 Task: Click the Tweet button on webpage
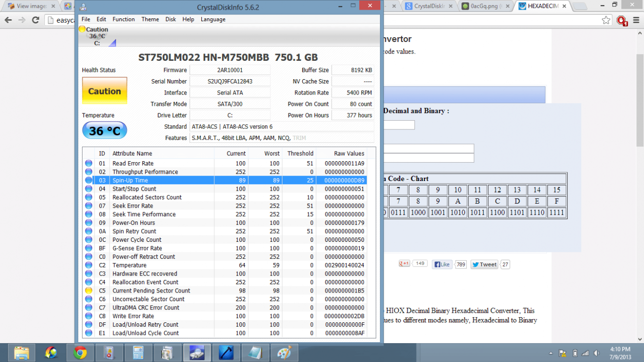484,264
